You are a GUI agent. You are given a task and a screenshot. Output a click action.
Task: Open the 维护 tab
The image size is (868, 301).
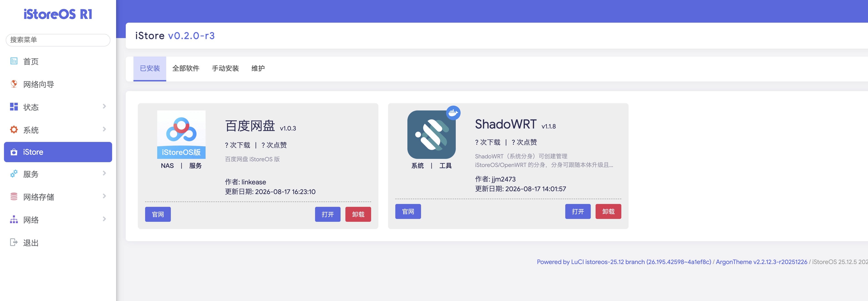point(258,68)
